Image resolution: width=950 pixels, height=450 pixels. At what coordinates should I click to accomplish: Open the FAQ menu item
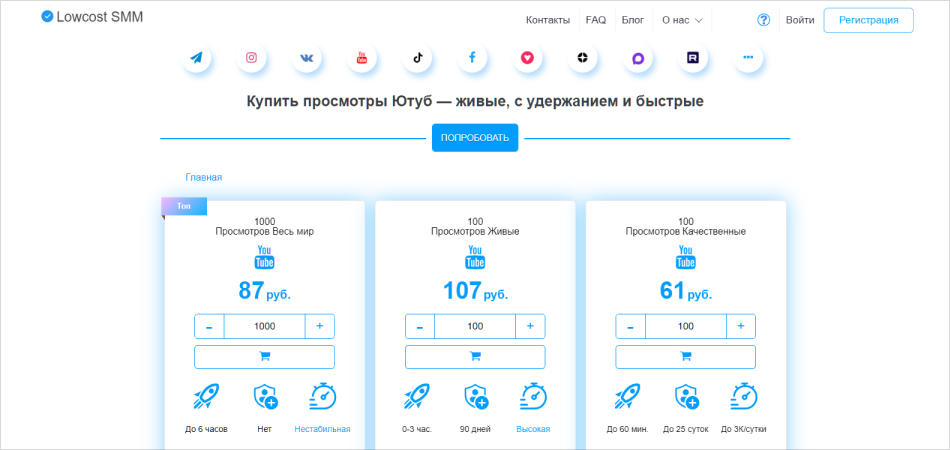click(x=596, y=20)
